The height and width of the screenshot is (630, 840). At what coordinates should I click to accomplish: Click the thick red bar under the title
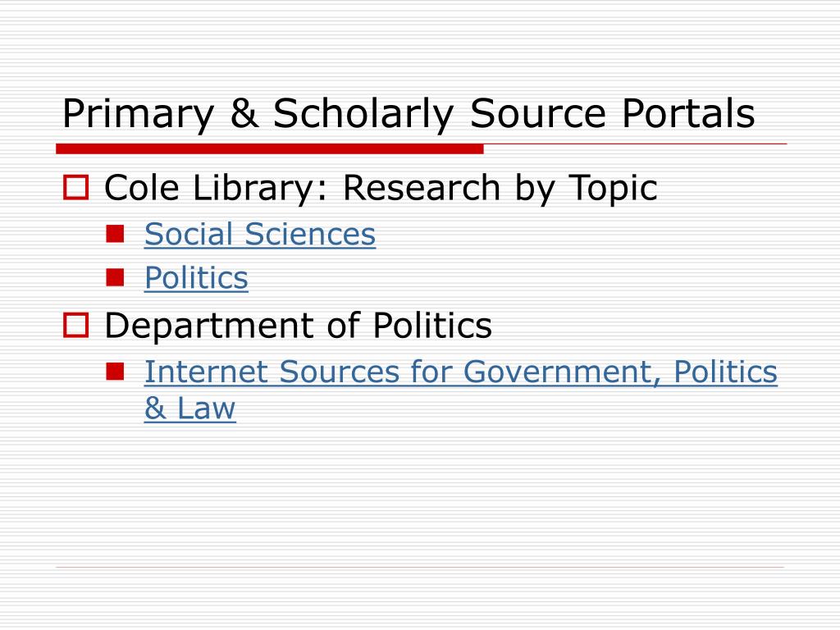pos(270,149)
